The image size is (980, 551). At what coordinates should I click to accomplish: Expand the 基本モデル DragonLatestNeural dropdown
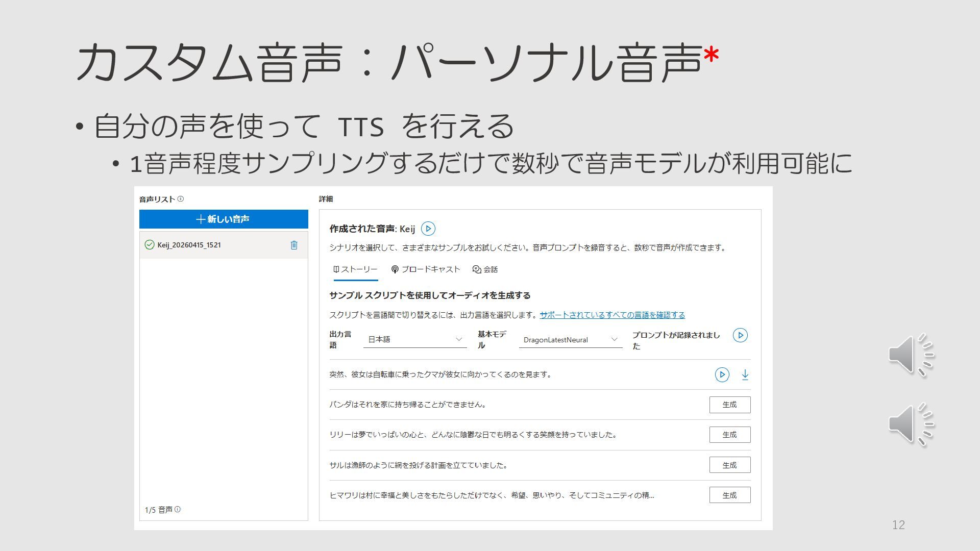[570, 340]
